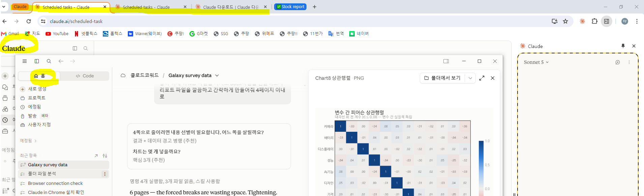Click the 폴더에서 보기 button
This screenshot has height=196, width=644.
(x=442, y=78)
